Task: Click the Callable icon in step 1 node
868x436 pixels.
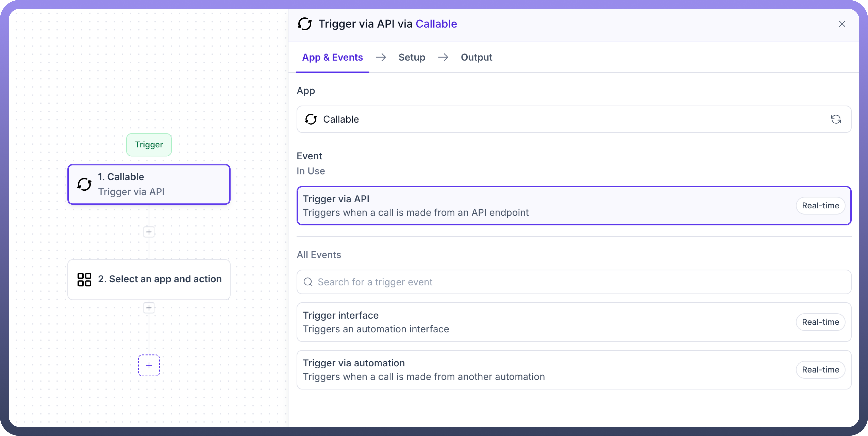Action: [84, 184]
